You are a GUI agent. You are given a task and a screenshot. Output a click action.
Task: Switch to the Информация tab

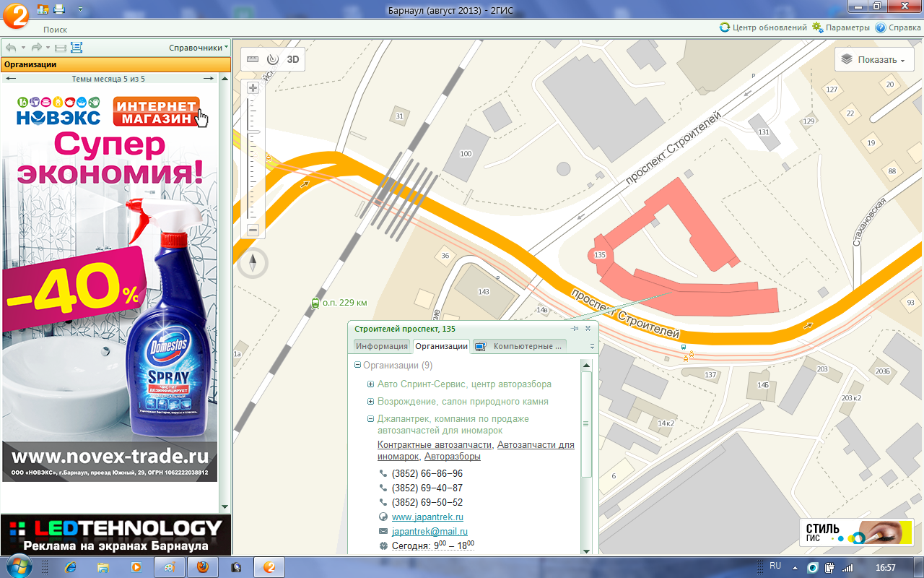[382, 346]
